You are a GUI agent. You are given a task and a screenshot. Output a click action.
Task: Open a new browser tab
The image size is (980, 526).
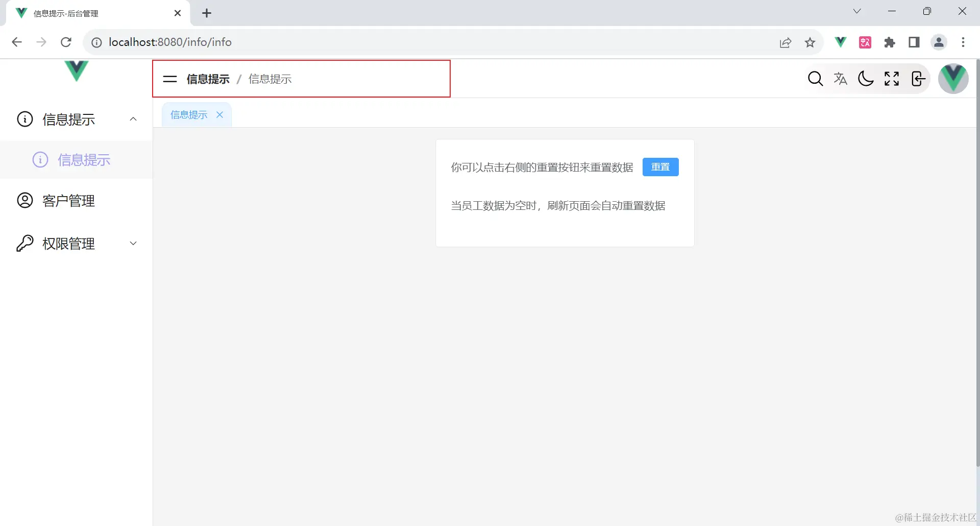(207, 13)
